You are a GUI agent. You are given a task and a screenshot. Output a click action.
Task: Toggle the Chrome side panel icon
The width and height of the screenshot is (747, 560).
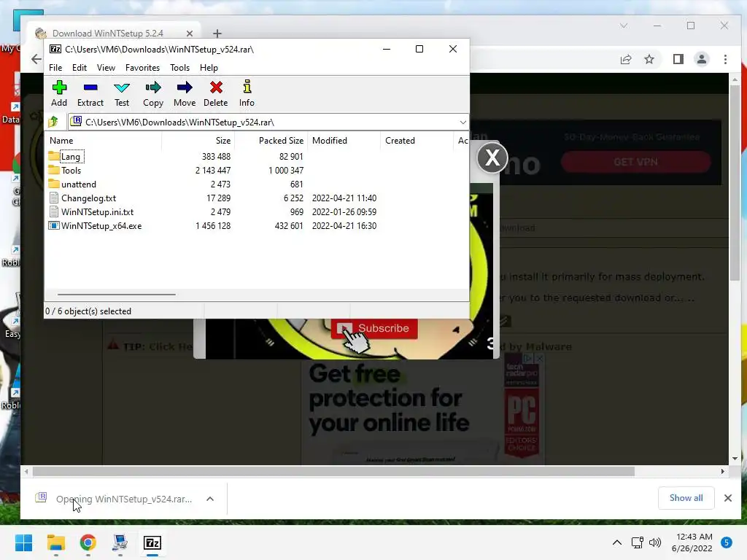[x=678, y=59]
